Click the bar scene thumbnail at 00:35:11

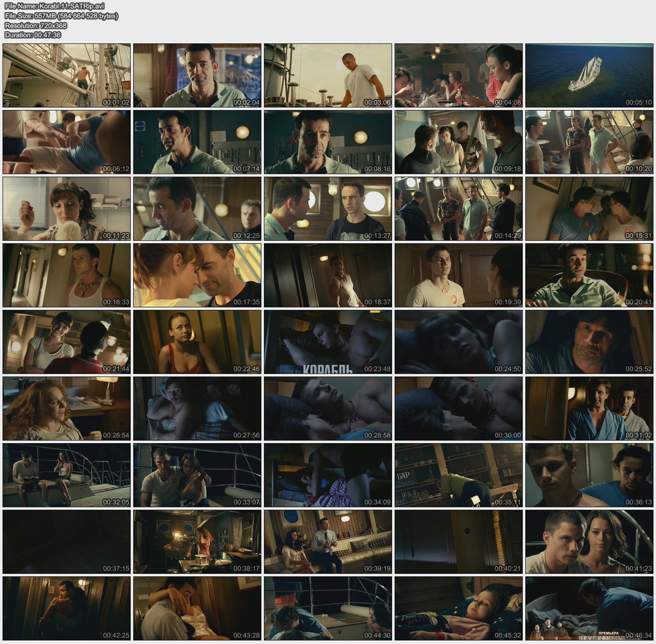point(459,475)
